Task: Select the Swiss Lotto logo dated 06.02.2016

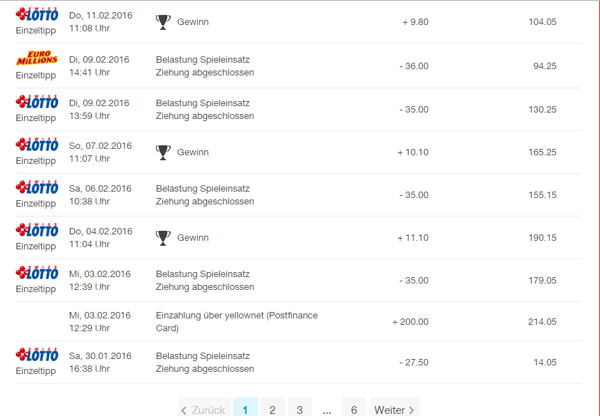Action: click(x=37, y=187)
